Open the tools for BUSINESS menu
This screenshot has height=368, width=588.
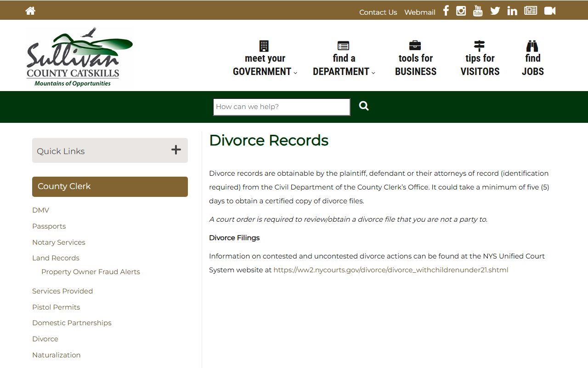coord(416,65)
